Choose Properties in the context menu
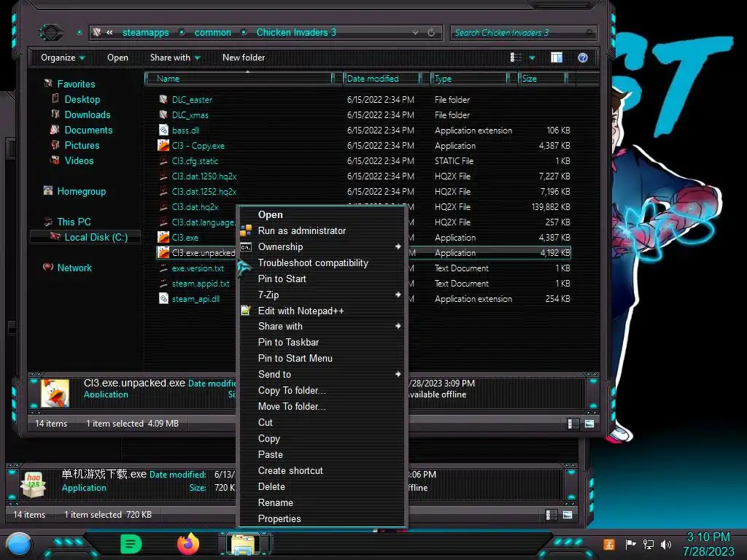The height and width of the screenshot is (560, 747). click(322, 519)
